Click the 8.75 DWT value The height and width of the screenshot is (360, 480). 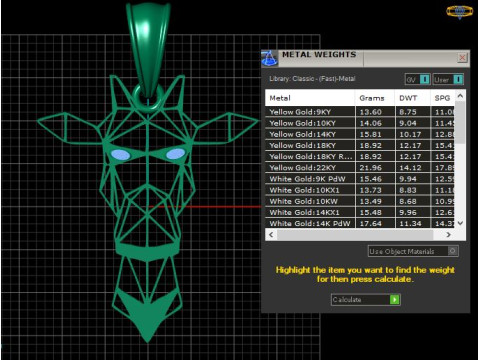[408, 112]
